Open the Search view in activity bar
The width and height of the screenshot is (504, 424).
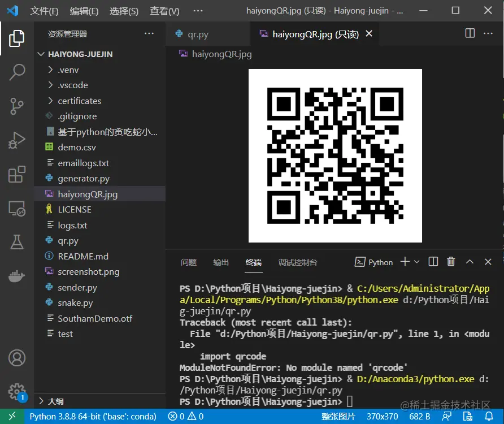17,72
